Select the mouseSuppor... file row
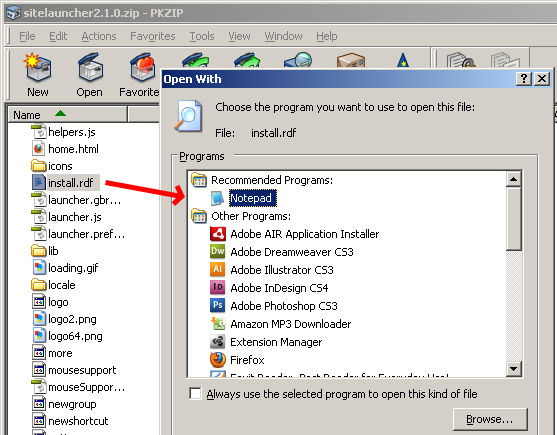Image resolution: width=557 pixels, height=435 pixels. 79,387
